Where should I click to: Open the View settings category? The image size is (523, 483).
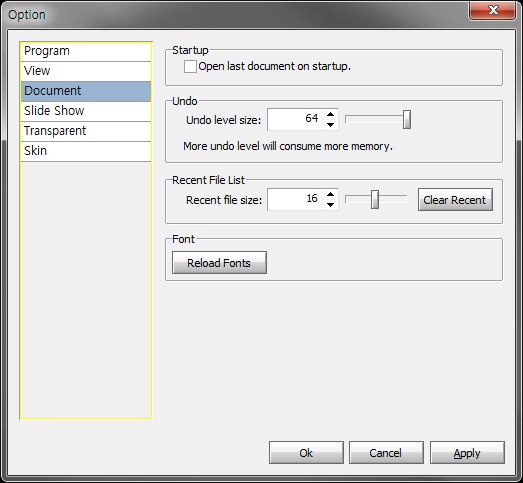[x=86, y=71]
